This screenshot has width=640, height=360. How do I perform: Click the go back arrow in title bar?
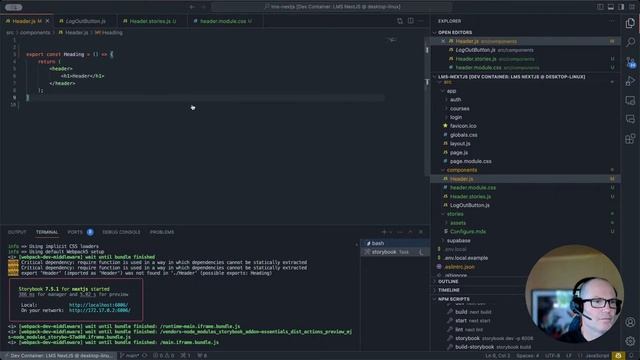pyautogui.click(x=192, y=7)
